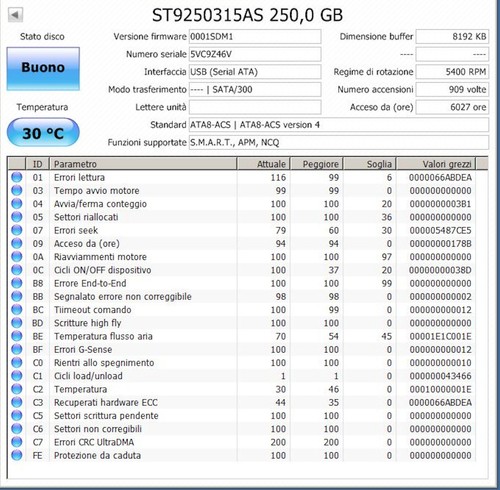This screenshot has width=500, height=490.
Task: Click the Regime di rotazione field 5400 RPM
Action: pos(452,72)
